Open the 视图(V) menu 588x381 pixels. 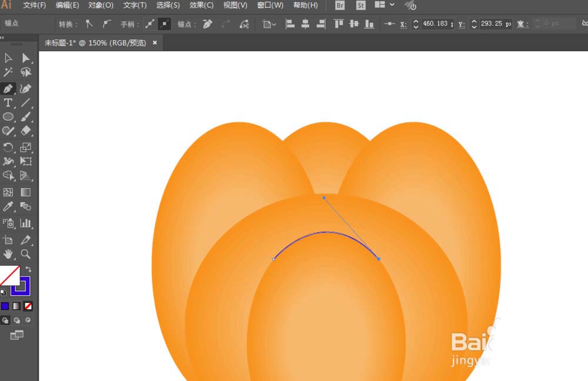pyautogui.click(x=235, y=5)
